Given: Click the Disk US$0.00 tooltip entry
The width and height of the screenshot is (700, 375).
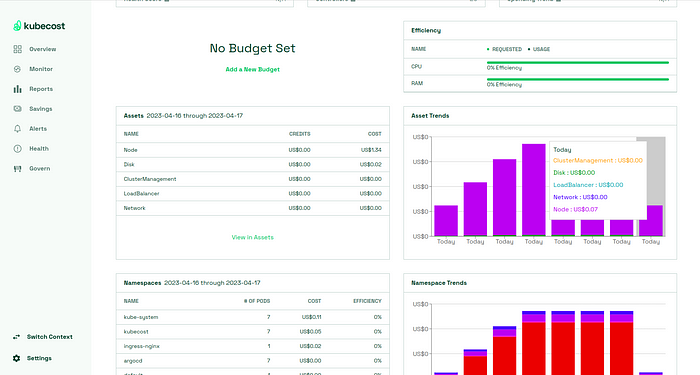Looking at the screenshot, I should (x=574, y=173).
